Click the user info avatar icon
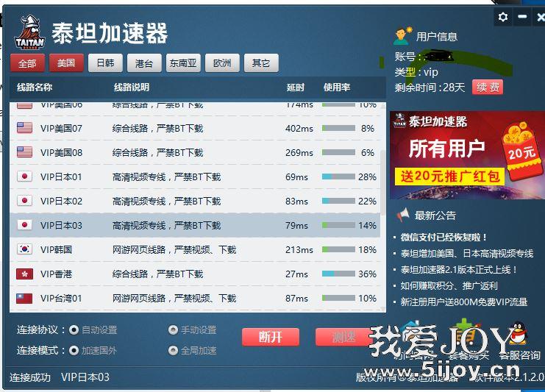 [403, 35]
